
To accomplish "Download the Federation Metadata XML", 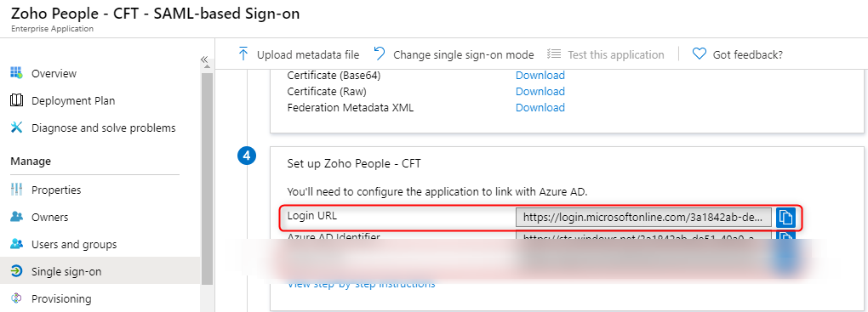I will click(x=540, y=107).
